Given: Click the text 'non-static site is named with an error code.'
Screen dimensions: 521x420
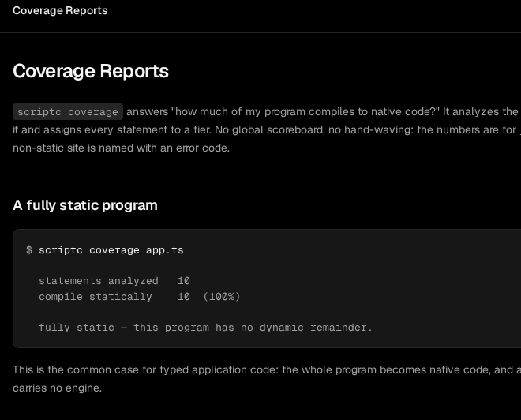Looking at the screenshot, I should tap(122, 148).
